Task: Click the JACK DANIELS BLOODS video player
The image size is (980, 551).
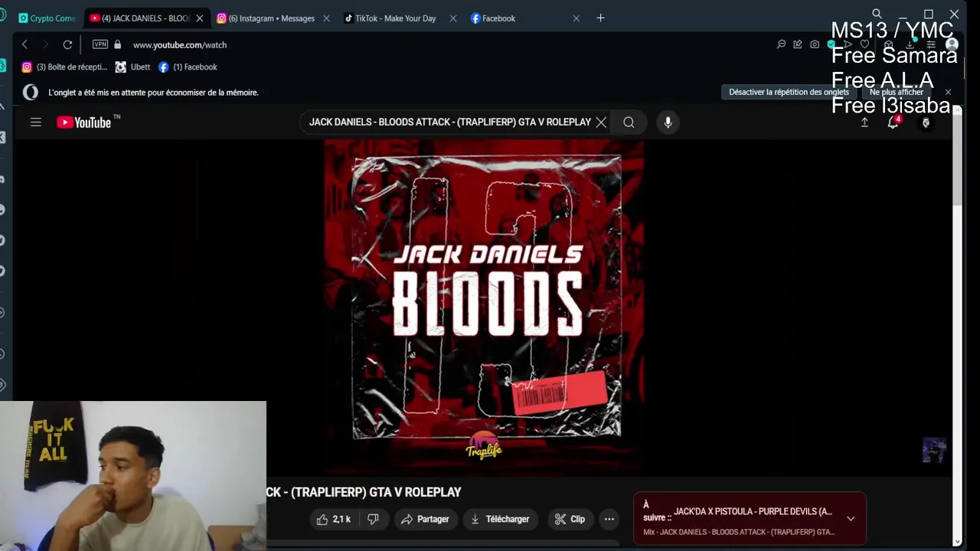Action: (x=485, y=306)
